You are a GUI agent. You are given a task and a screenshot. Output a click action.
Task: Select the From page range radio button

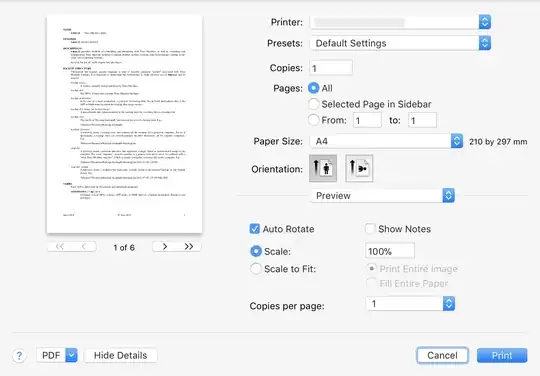(313, 120)
